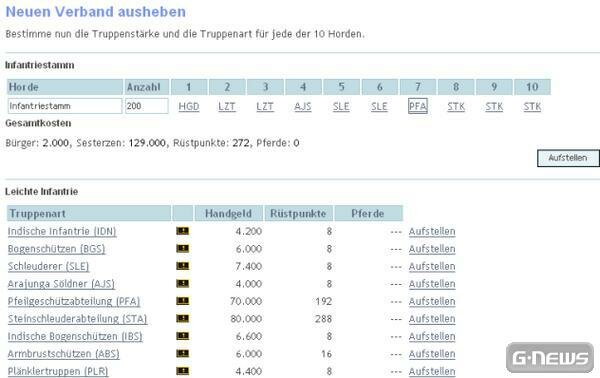Click Aufstellen for Arajunga Söldner
This screenshot has height=378, width=600.
432,284
